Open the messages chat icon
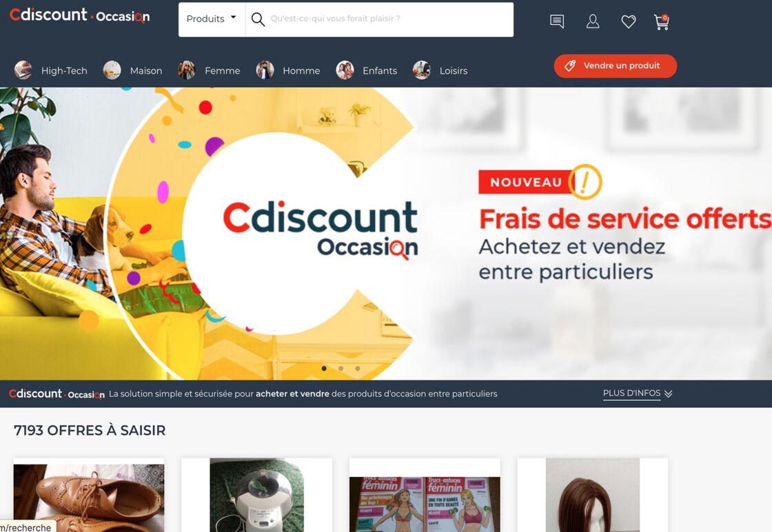 tap(557, 21)
